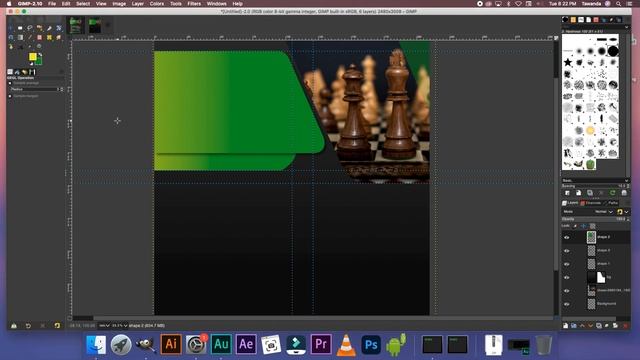The height and width of the screenshot is (360, 640).
Task: Reset tool options yellow icon
Action: coord(57,325)
